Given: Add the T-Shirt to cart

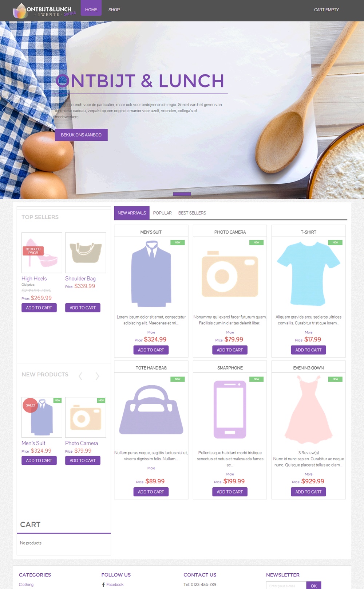Looking at the screenshot, I should point(308,350).
